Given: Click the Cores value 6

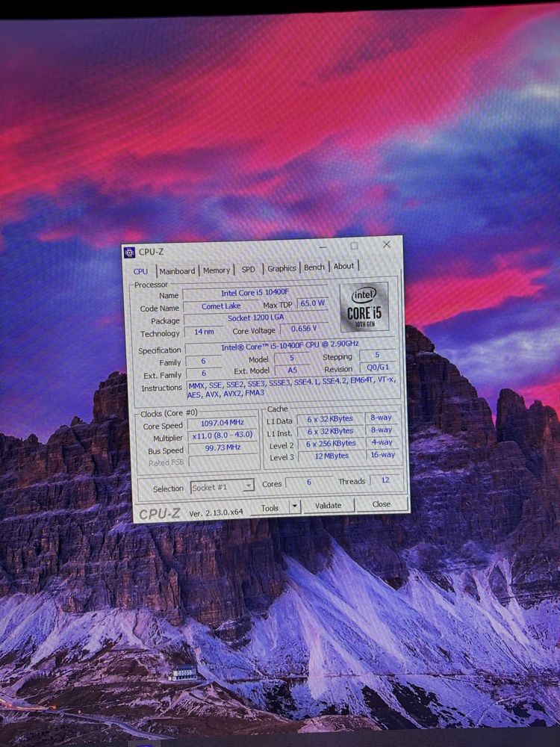Looking at the screenshot, I should [x=308, y=482].
